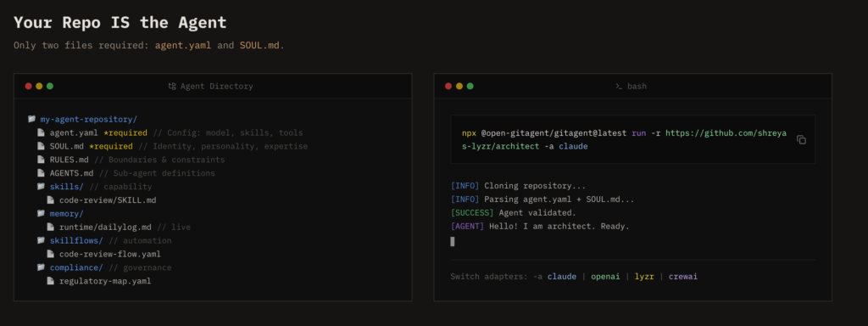This screenshot has height=326, width=868.
Task: Open the SOUL.md file entry
Action: (x=67, y=146)
